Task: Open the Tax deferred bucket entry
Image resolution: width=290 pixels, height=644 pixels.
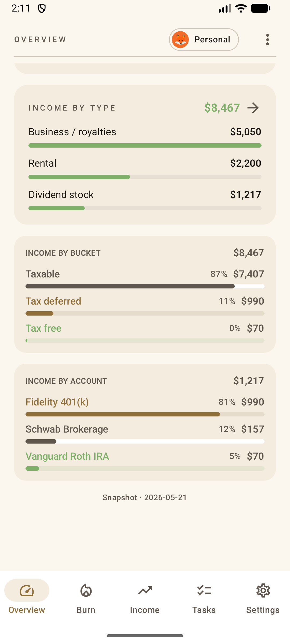Action: [x=145, y=305]
